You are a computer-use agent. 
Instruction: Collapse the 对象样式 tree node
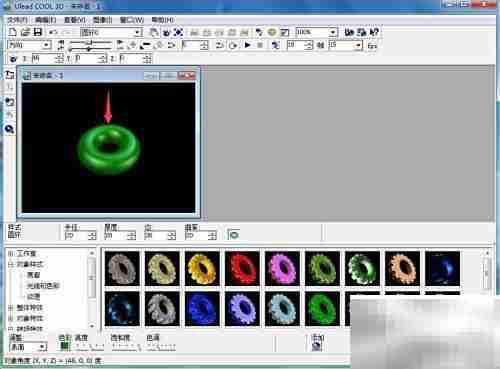pyautogui.click(x=10, y=264)
